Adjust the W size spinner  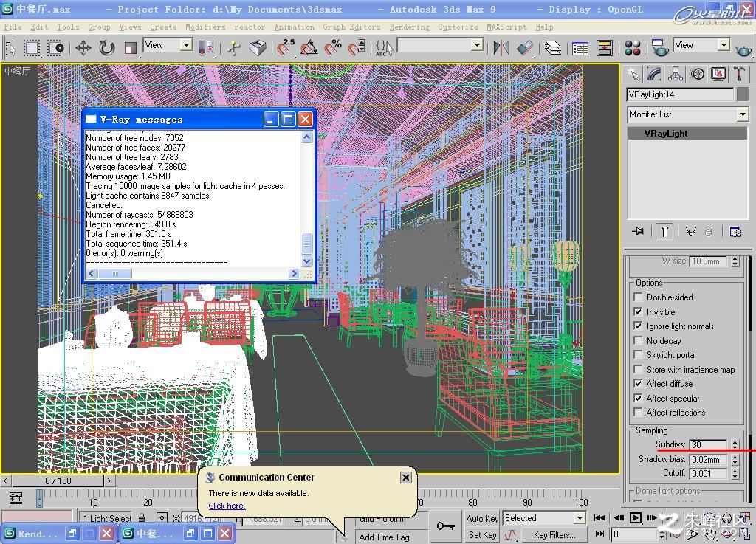pos(735,261)
